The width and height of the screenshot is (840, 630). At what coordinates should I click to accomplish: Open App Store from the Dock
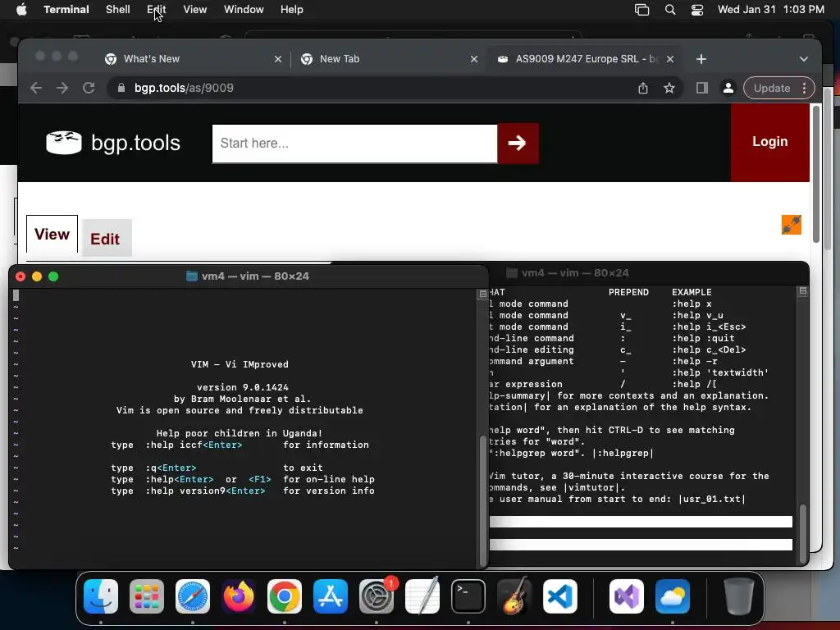(331, 596)
